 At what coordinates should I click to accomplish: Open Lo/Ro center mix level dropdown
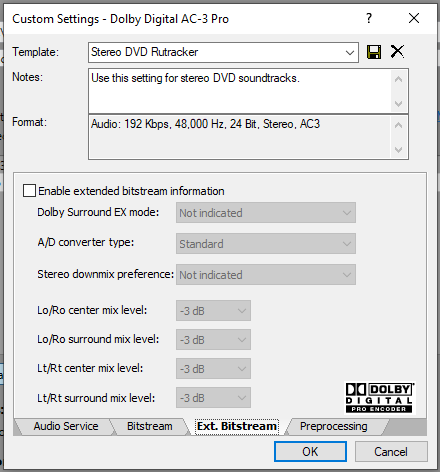[213, 311]
